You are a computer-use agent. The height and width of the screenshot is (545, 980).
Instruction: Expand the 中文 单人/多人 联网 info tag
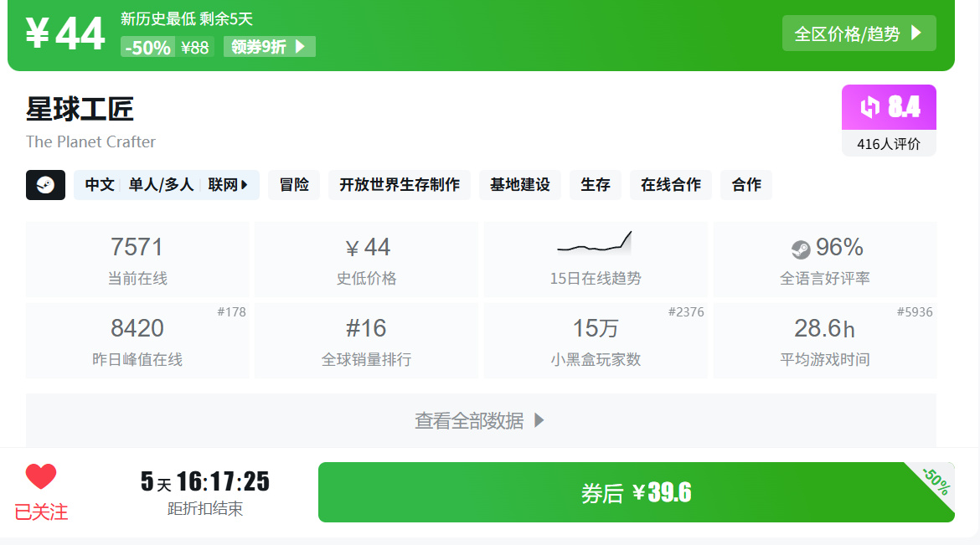click(166, 185)
